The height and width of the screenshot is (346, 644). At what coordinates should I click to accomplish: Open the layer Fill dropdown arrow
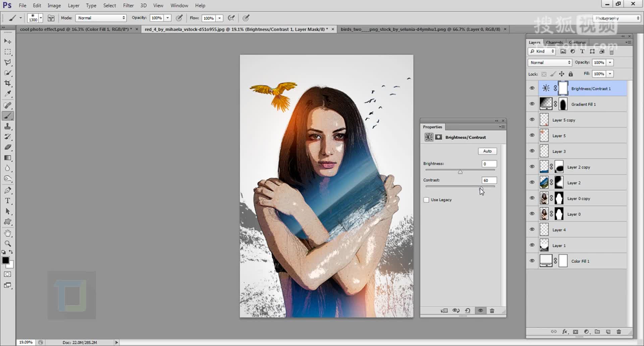point(610,74)
